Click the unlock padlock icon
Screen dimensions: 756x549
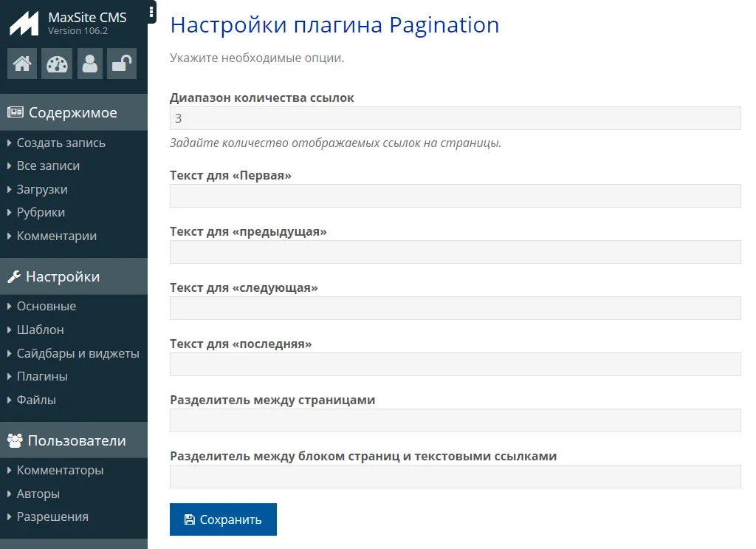click(121, 64)
